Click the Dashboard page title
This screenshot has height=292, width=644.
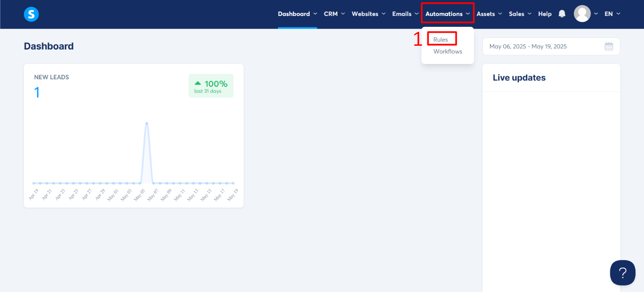[49, 46]
